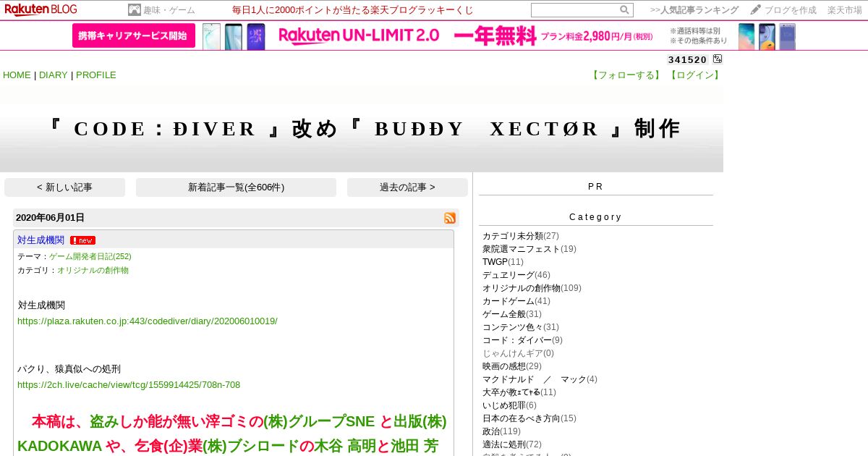Select category 日本の在るべき方向(15)
Image resolution: width=868 pixels, height=456 pixels.
[529, 418]
